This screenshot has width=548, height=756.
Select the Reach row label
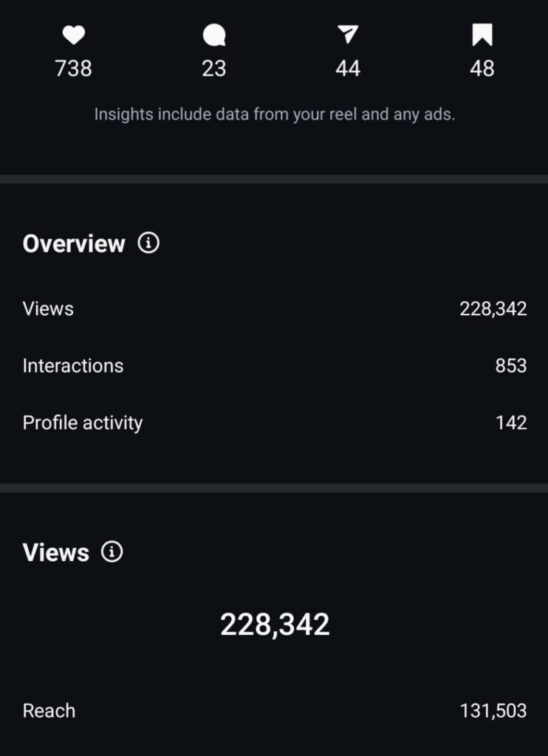[49, 711]
